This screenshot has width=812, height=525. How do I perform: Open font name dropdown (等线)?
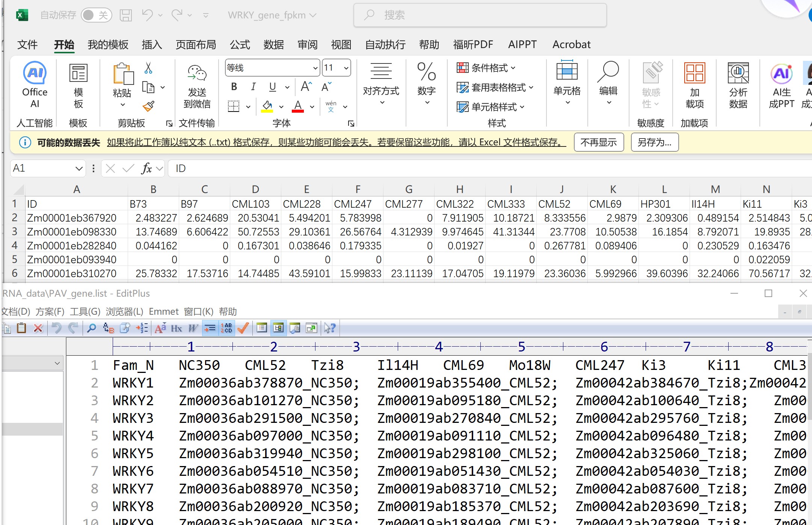click(x=315, y=68)
